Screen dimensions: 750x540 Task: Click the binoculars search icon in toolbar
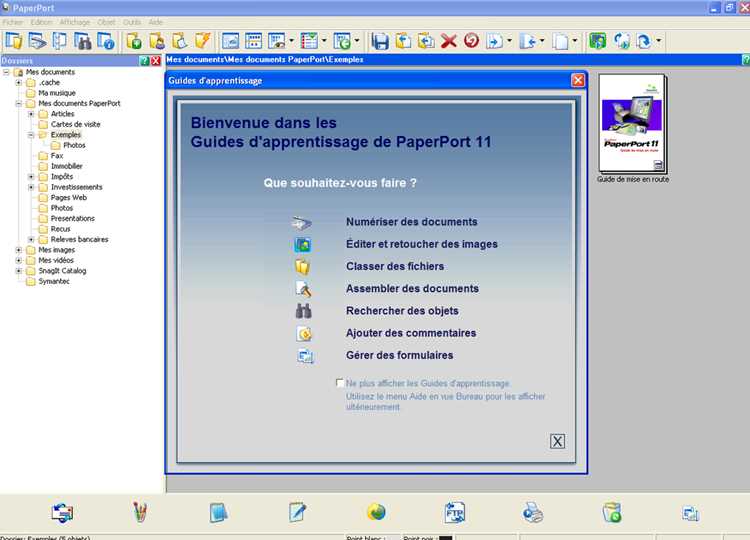(82, 41)
